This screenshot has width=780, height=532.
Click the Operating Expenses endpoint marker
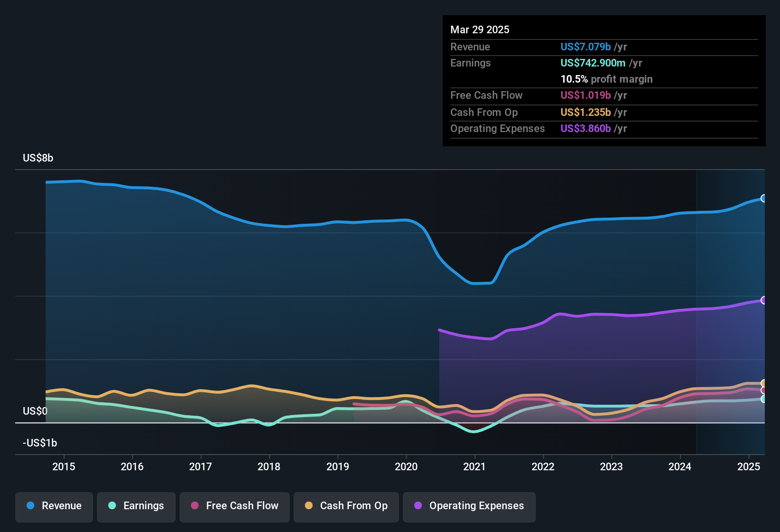764,299
